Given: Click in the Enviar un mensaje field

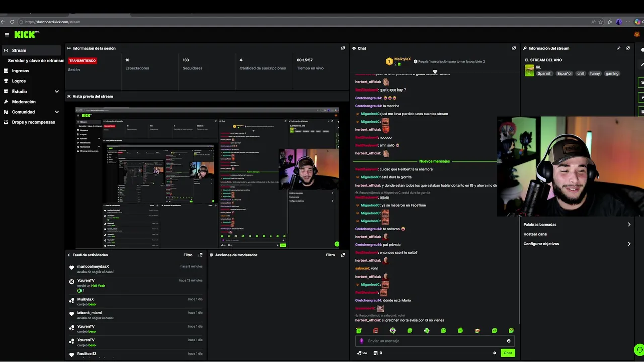Looking at the screenshot, I should (x=435, y=341).
